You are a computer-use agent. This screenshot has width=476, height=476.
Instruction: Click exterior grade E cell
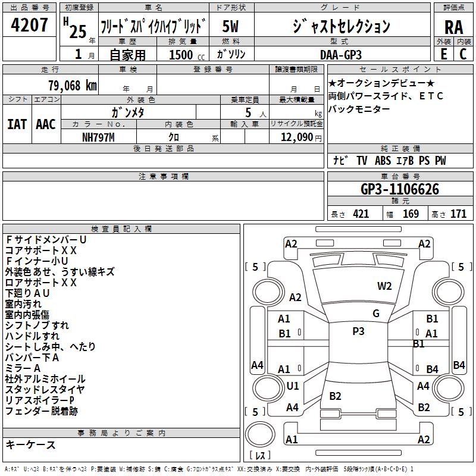(443, 54)
